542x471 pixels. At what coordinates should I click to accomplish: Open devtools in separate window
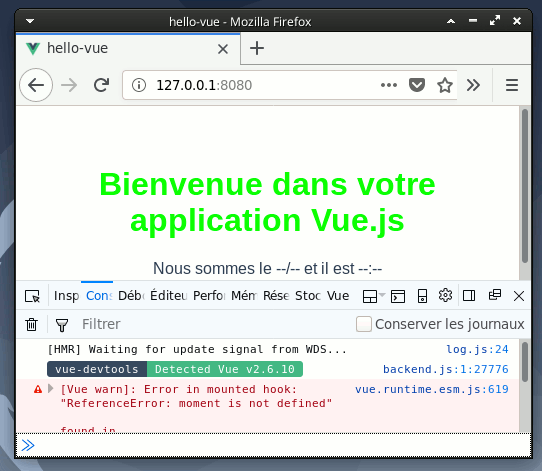(495, 295)
